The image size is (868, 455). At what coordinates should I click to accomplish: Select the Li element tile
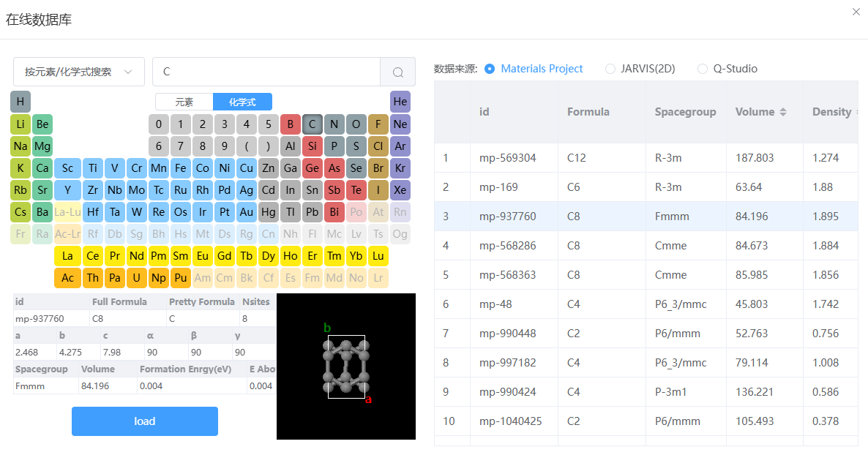[20, 124]
